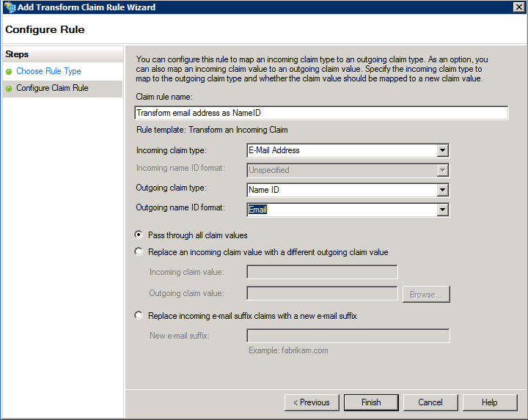Screen dimensions: 528x420
Task: Select Replace incoming claim value with different value
Action: [139, 252]
